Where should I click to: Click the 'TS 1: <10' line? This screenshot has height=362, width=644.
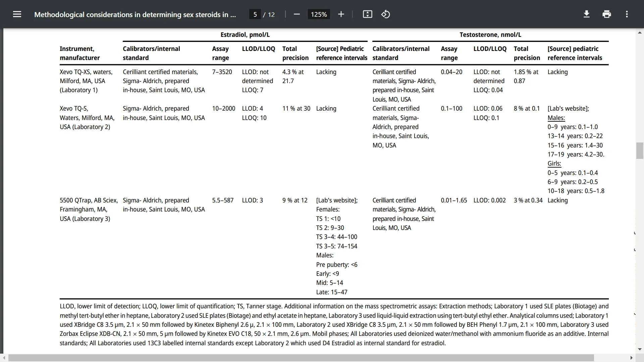328,219
